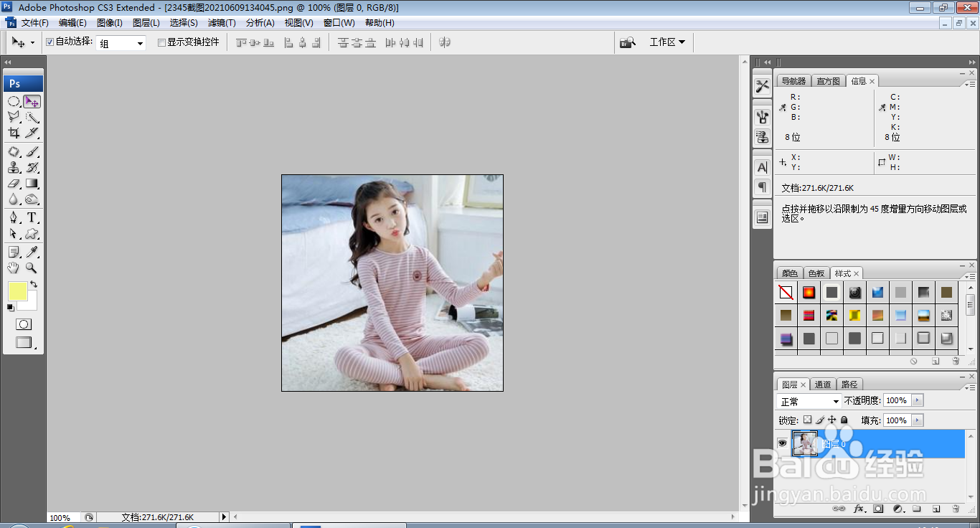
Task: Uncheck the 自动选择 checkbox
Action: coord(50,42)
